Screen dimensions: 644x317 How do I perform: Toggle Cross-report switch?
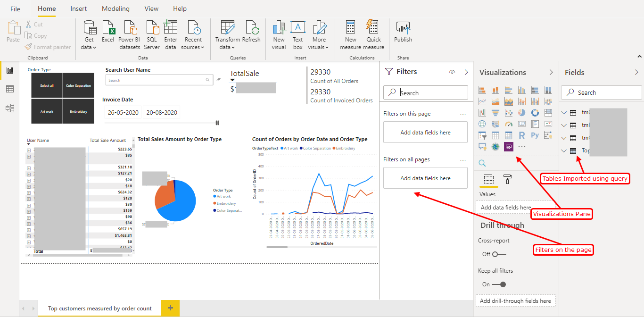(x=499, y=254)
